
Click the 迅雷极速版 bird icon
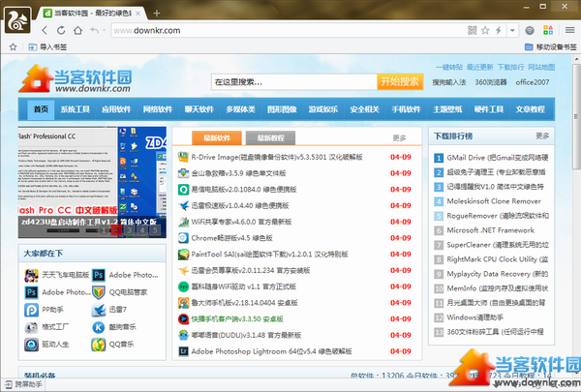coord(183,205)
